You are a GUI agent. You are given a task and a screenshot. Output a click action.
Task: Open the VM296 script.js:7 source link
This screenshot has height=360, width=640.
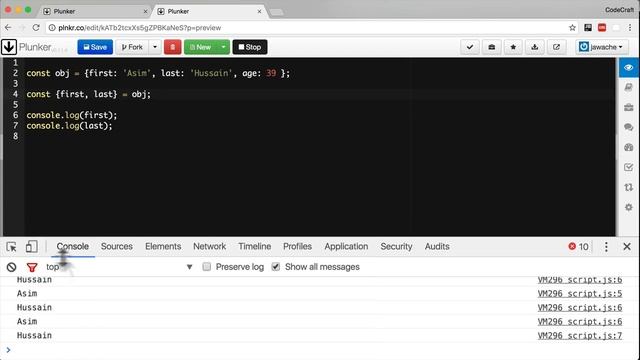tap(580, 336)
